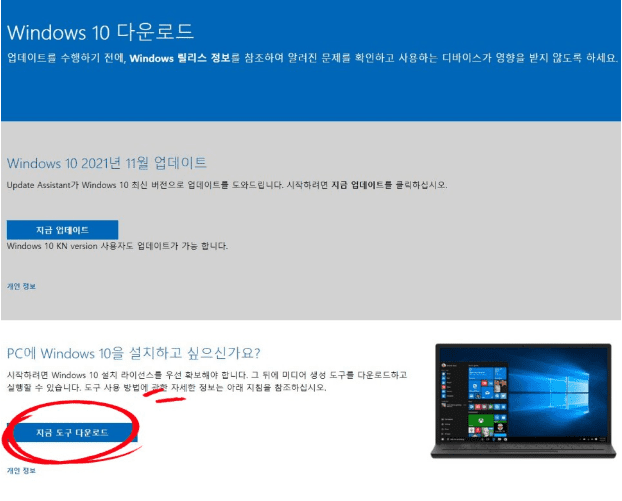This screenshot has height=501, width=622.
Task: Click the Windows 10 KN version note text
Action: coord(117,246)
